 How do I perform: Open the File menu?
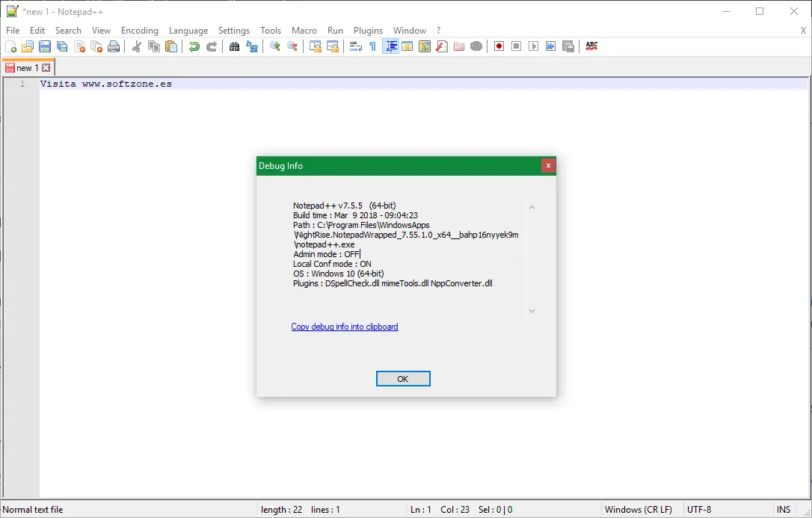tap(13, 31)
